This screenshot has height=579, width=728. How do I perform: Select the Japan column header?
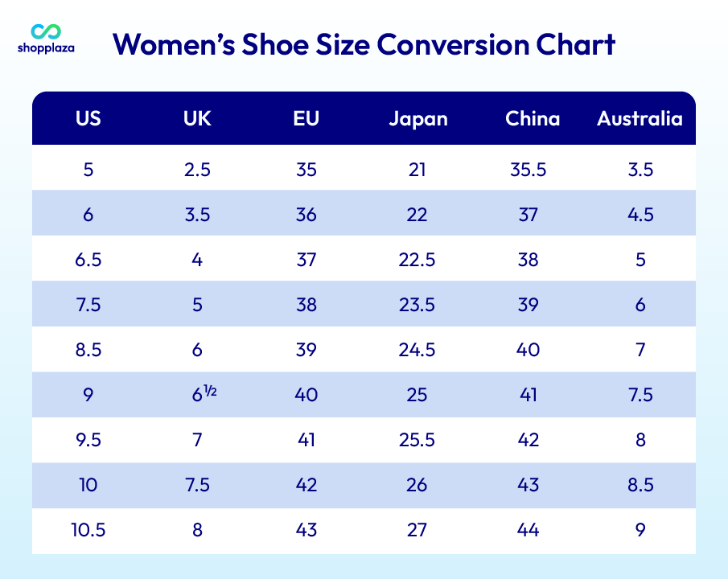point(417,119)
